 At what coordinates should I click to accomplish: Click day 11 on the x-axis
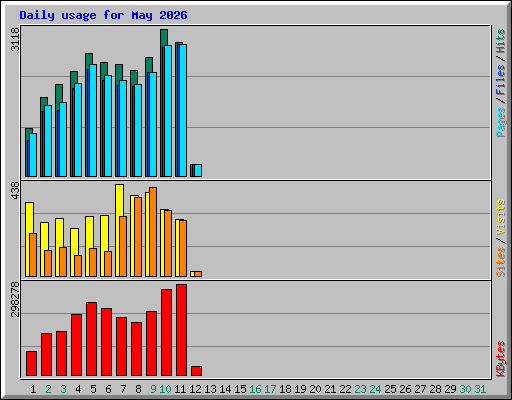coord(180,389)
